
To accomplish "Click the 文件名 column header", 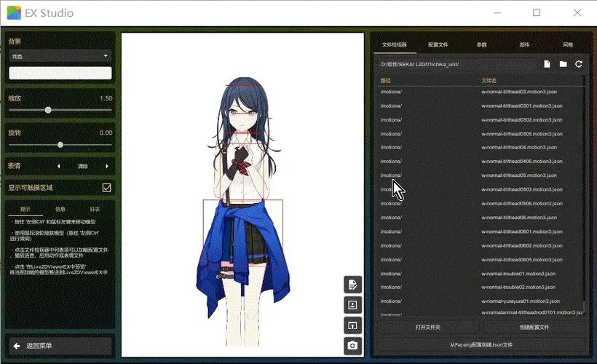I will tap(489, 80).
